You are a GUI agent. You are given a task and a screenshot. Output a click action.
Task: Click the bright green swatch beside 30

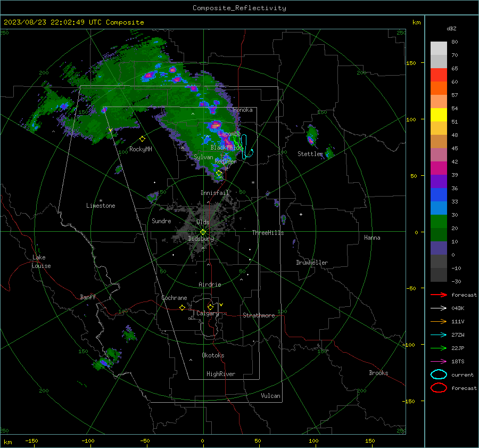439,222
